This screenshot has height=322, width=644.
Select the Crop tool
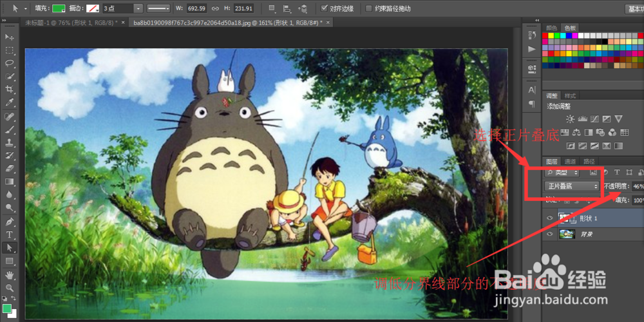(10, 89)
